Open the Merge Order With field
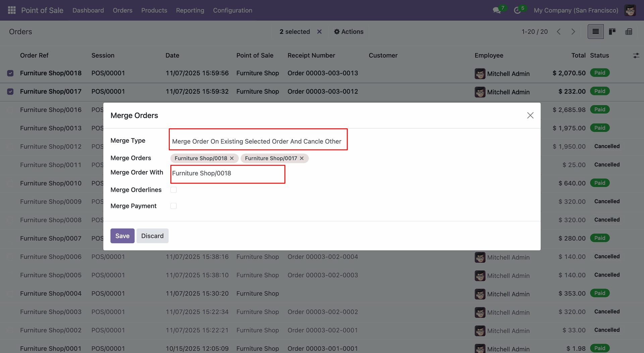Image resolution: width=644 pixels, height=353 pixels. pos(228,174)
